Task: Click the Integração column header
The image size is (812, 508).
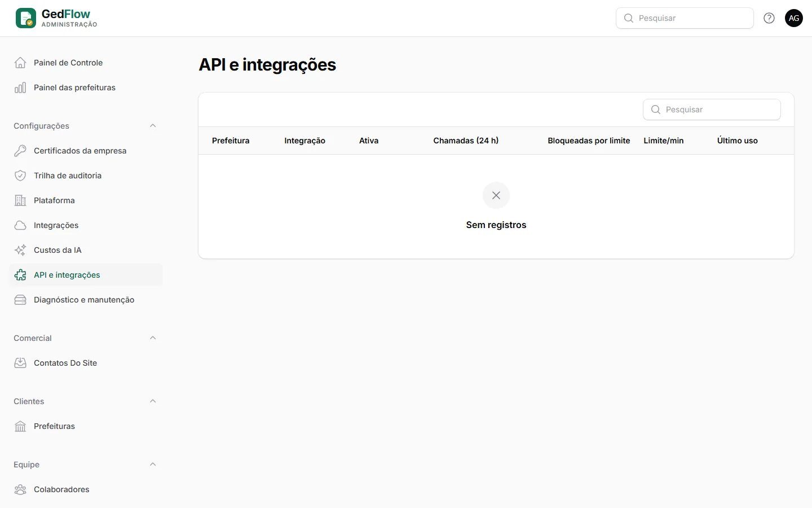Action: click(x=304, y=141)
